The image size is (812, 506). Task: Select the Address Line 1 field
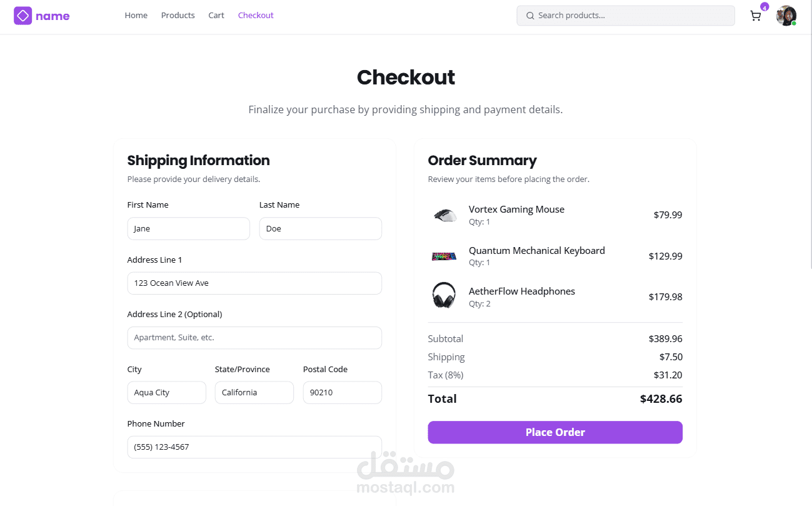click(254, 283)
